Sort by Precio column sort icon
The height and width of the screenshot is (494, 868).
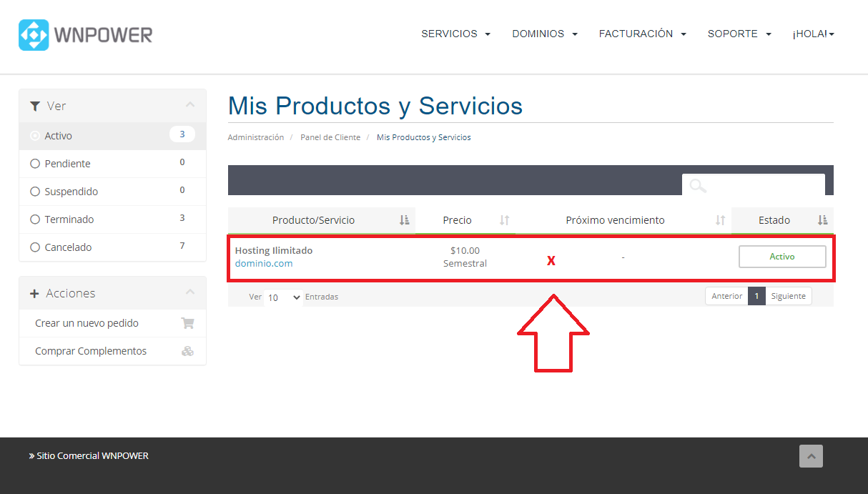pyautogui.click(x=505, y=220)
